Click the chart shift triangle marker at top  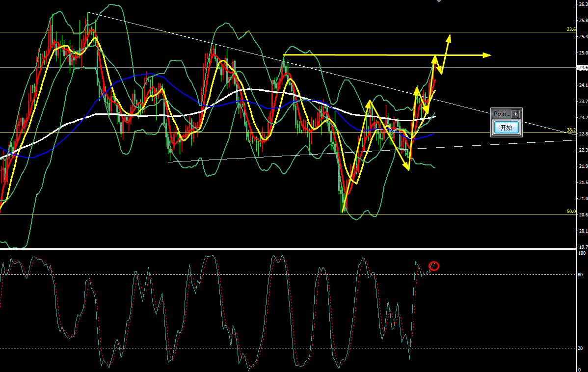(x=438, y=1)
